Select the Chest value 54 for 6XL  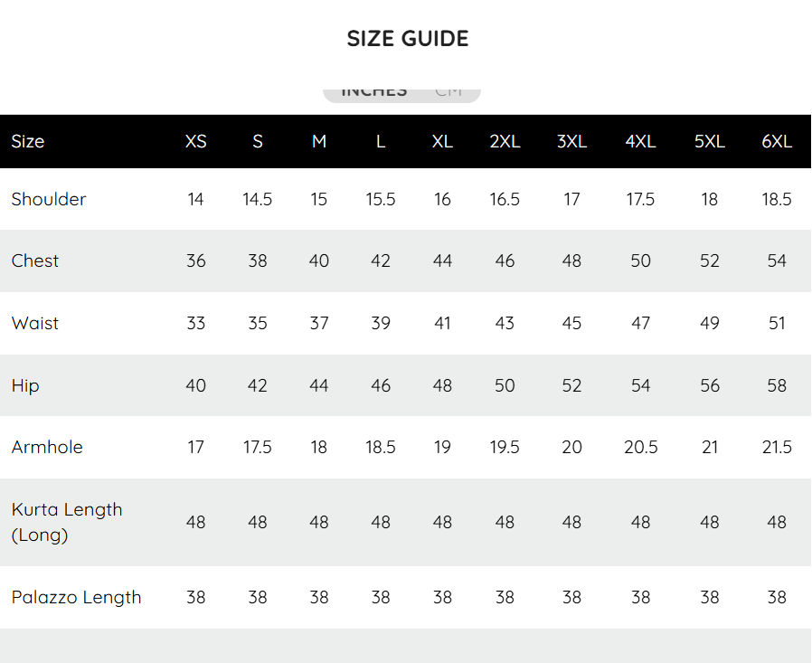[777, 261]
